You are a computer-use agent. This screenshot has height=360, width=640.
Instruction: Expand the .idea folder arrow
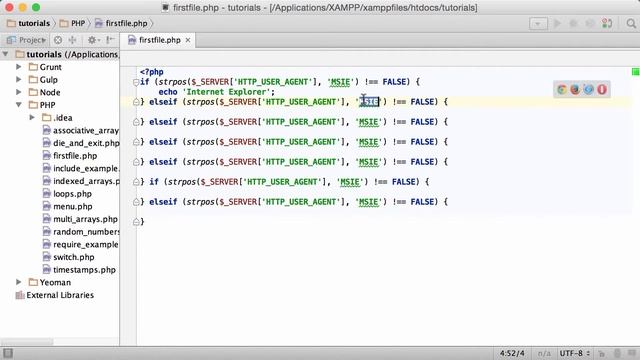coord(32,118)
